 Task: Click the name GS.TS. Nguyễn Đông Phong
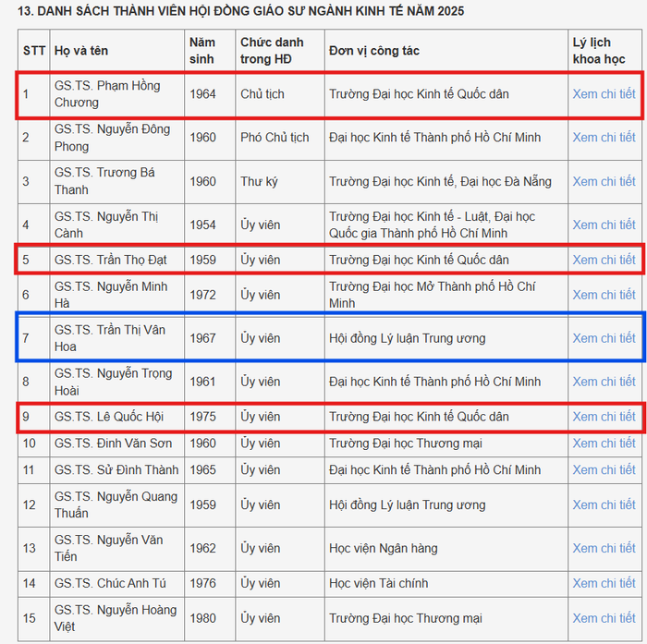click(x=112, y=138)
